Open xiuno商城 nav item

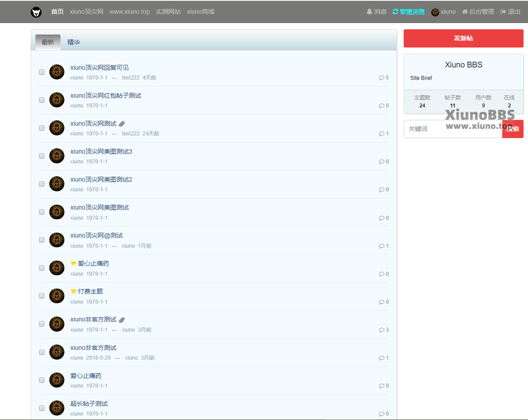pyautogui.click(x=201, y=12)
